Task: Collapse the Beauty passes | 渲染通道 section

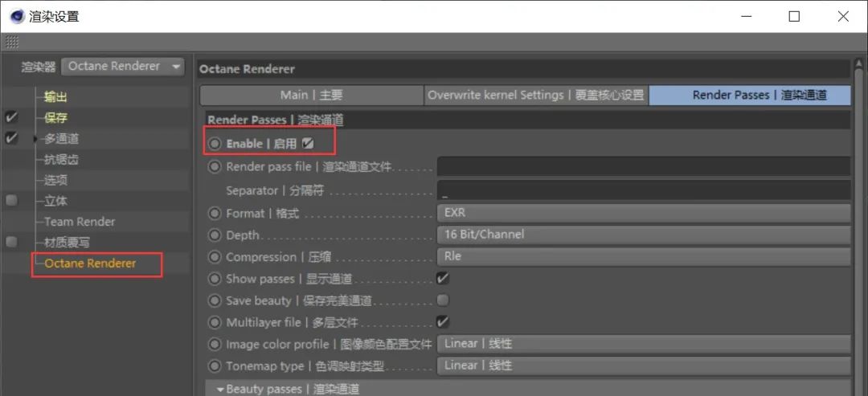Action: 220,390
